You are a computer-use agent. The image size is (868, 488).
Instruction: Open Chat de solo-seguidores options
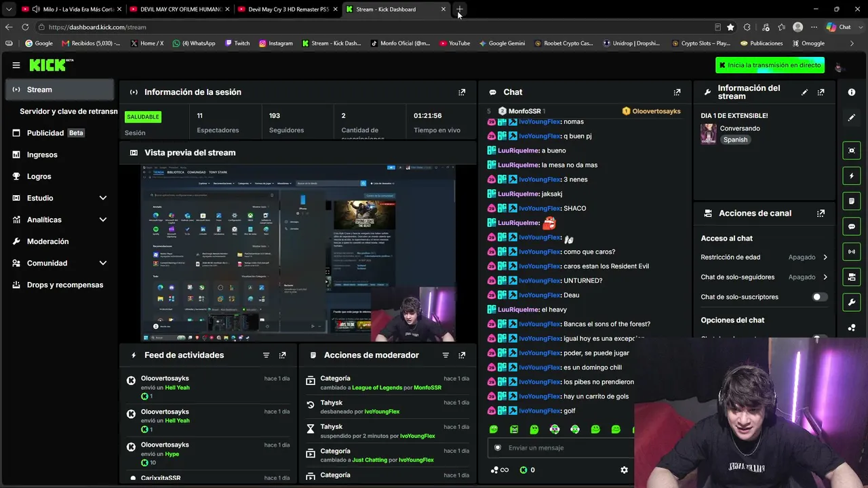point(764,277)
